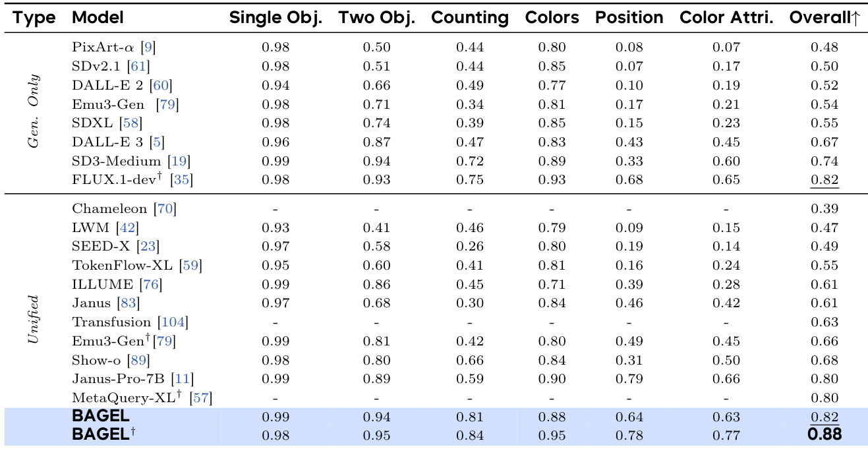Select the Counting column header
868x449 pixels.
(470, 18)
